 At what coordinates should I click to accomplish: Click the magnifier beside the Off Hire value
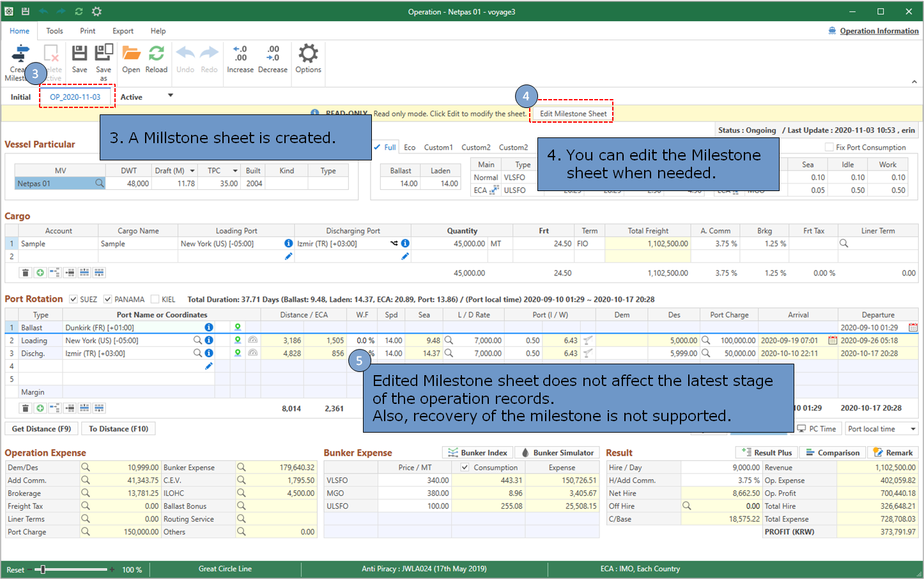pos(687,506)
